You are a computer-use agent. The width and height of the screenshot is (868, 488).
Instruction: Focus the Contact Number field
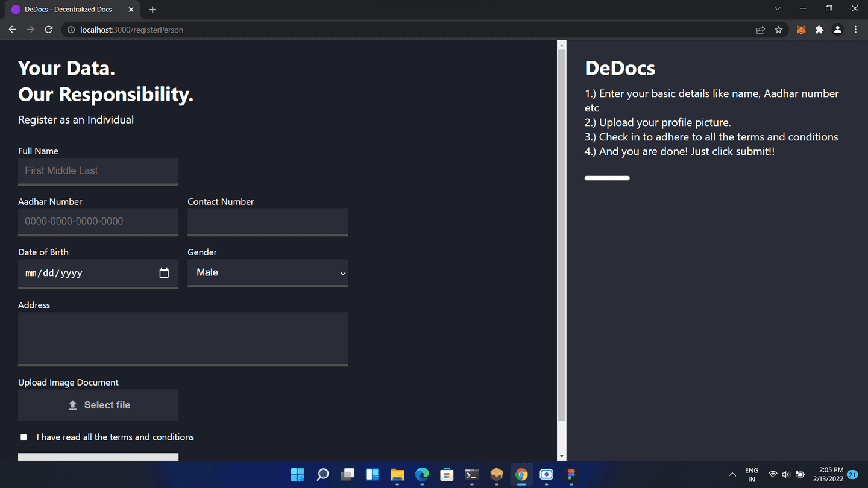coord(268,222)
